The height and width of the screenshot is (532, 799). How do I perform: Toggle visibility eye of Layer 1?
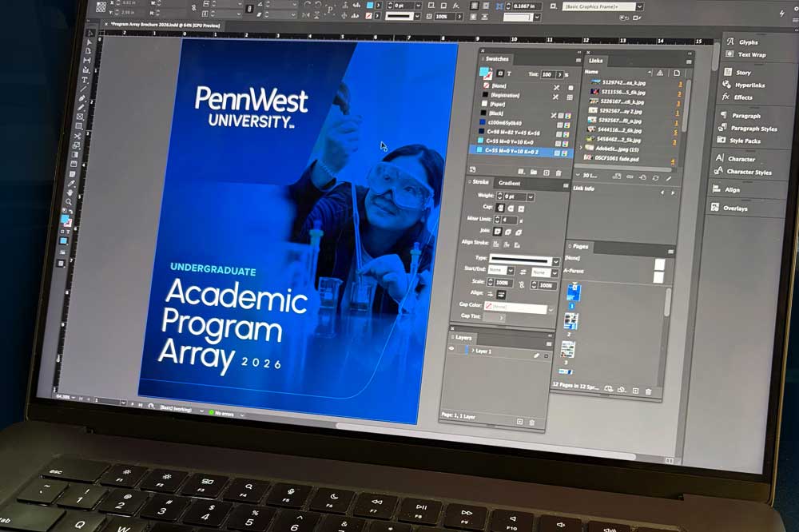[451, 348]
